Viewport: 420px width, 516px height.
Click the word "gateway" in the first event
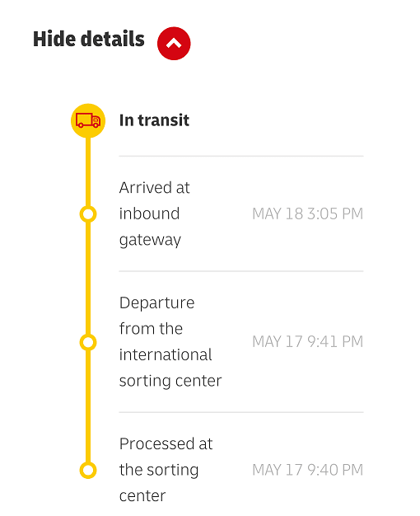[150, 240]
